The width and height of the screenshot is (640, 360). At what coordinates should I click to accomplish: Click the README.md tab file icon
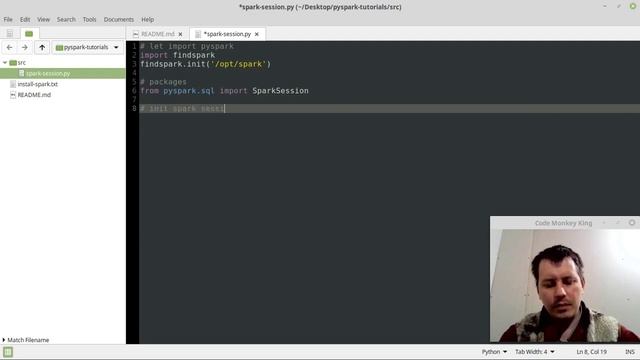tap(136, 34)
